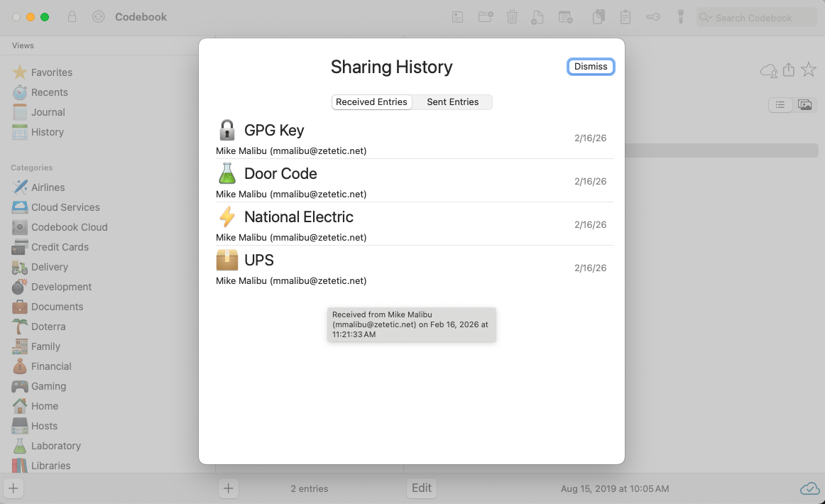Toggle the favorite star icon

click(809, 70)
